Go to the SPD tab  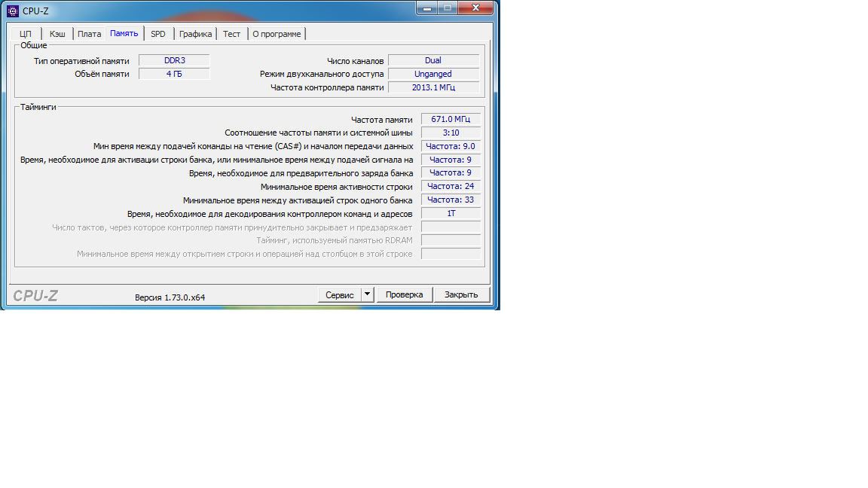(158, 34)
